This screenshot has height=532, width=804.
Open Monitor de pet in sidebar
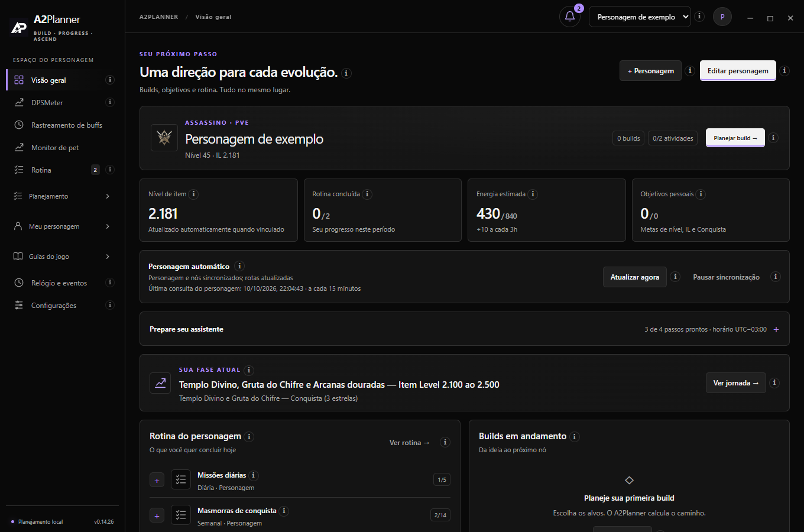pos(62,148)
